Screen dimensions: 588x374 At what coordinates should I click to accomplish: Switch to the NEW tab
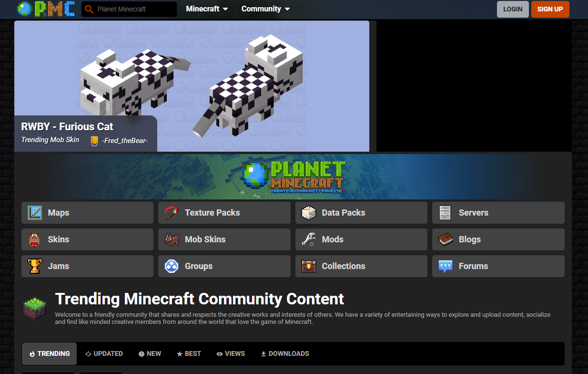coord(150,353)
